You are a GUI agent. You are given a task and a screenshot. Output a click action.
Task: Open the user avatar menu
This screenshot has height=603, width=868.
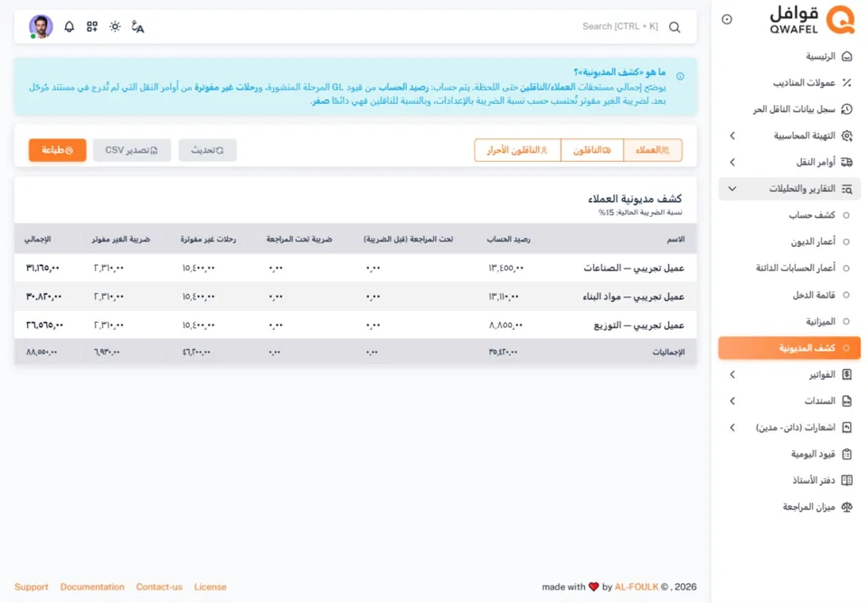click(x=41, y=26)
